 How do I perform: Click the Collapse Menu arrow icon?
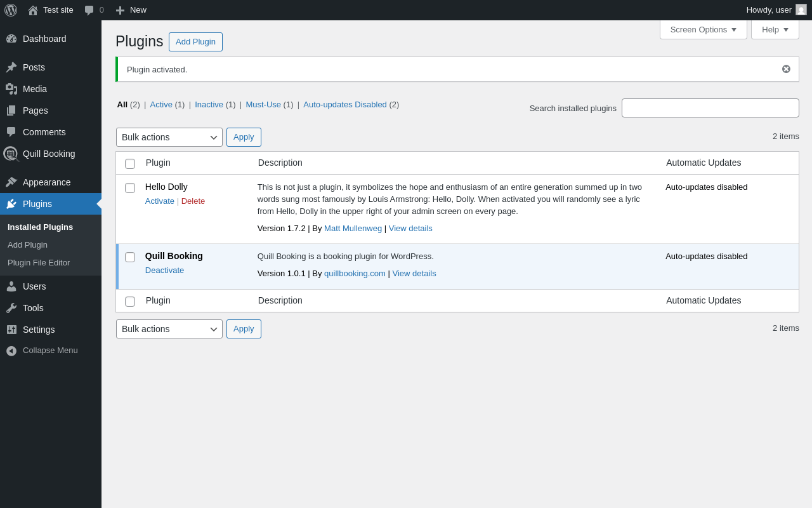click(x=11, y=351)
